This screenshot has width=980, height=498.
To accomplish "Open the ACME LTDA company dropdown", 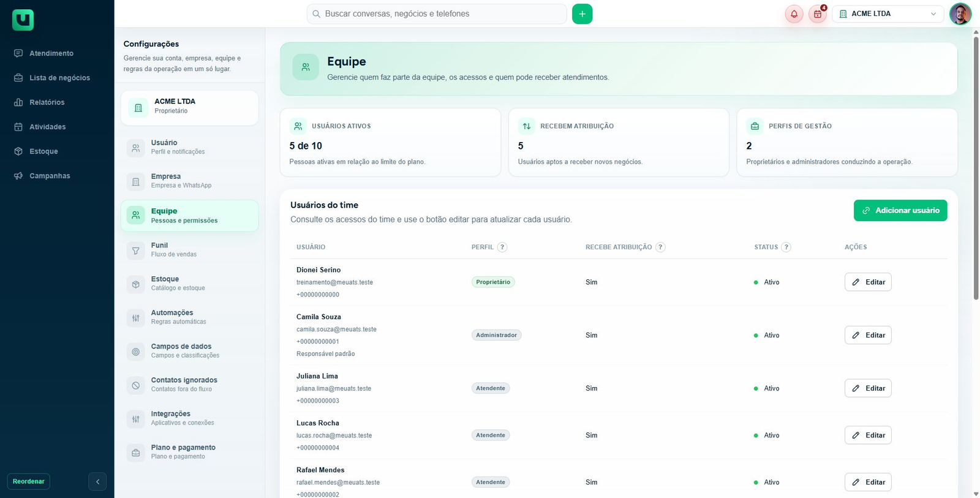I will click(888, 14).
